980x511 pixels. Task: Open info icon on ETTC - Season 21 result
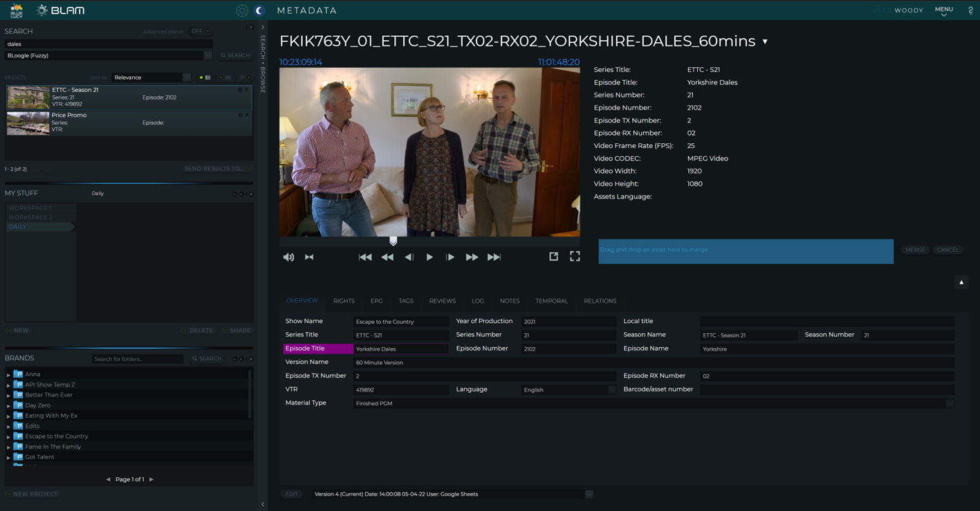pyautogui.click(x=241, y=90)
